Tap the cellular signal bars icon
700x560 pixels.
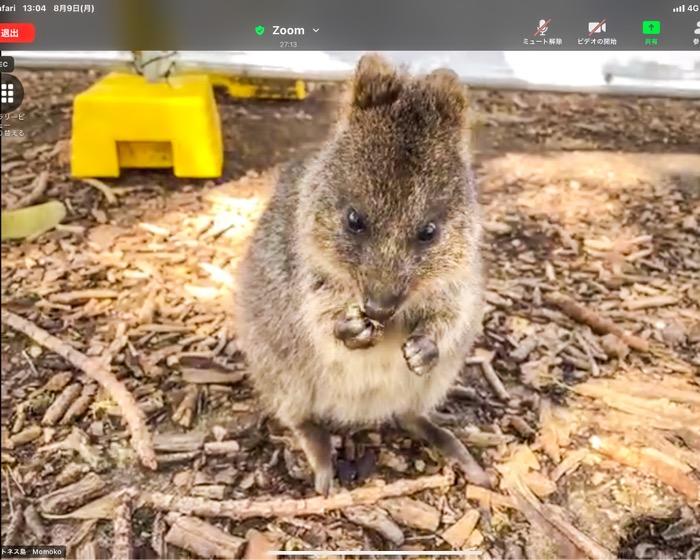pyautogui.click(x=678, y=7)
